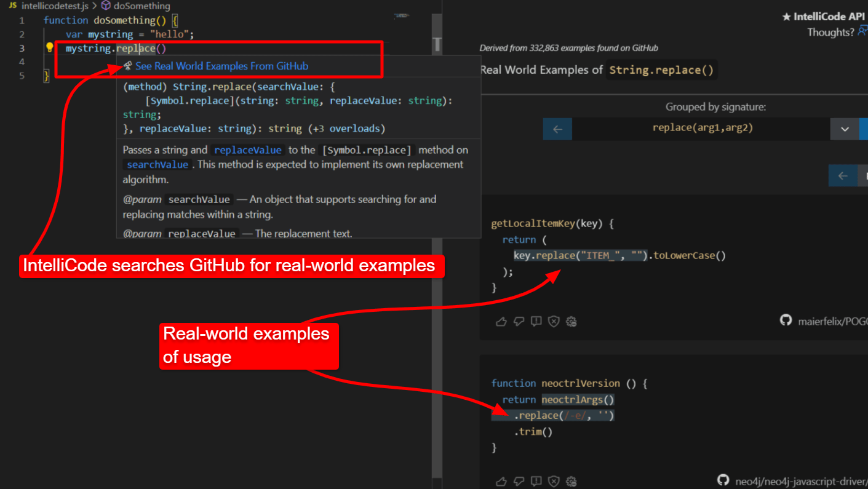
Task: Click the shield icon under the neoctrlVersion example
Action: pos(554,481)
